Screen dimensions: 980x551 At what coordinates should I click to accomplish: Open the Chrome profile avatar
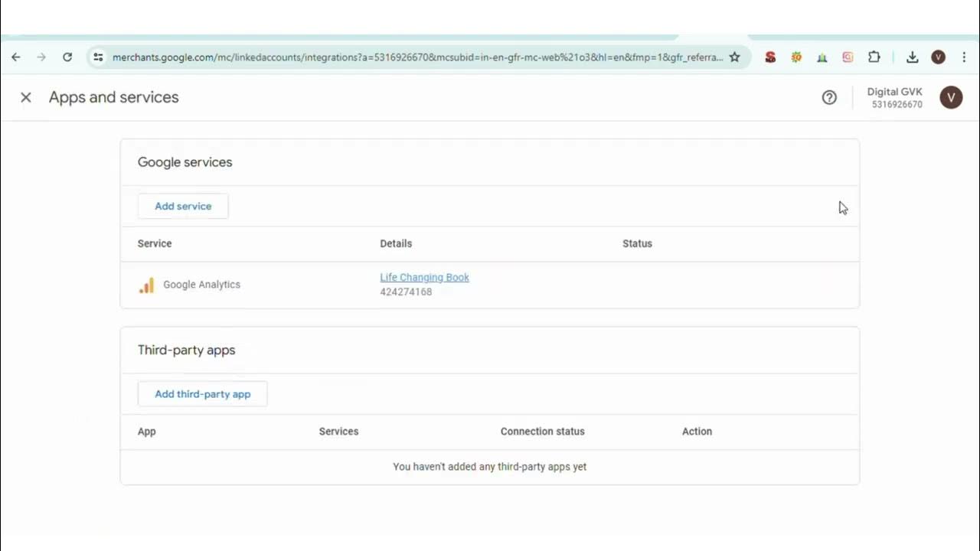coord(939,57)
